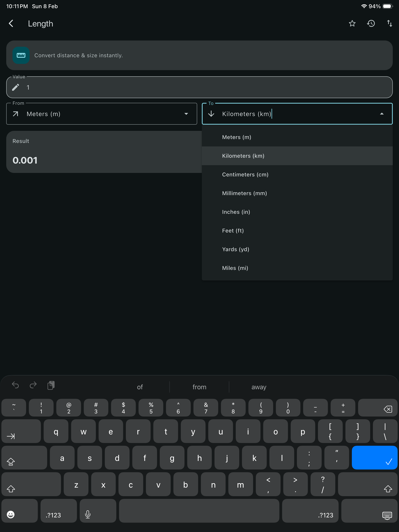Click the 0.001 result value
This screenshot has height=532, width=399.
(25, 160)
